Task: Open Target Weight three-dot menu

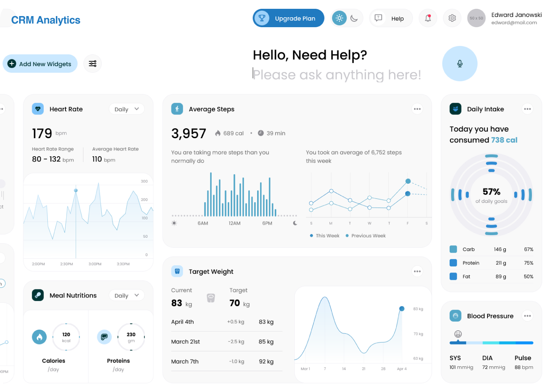Action: tap(417, 271)
